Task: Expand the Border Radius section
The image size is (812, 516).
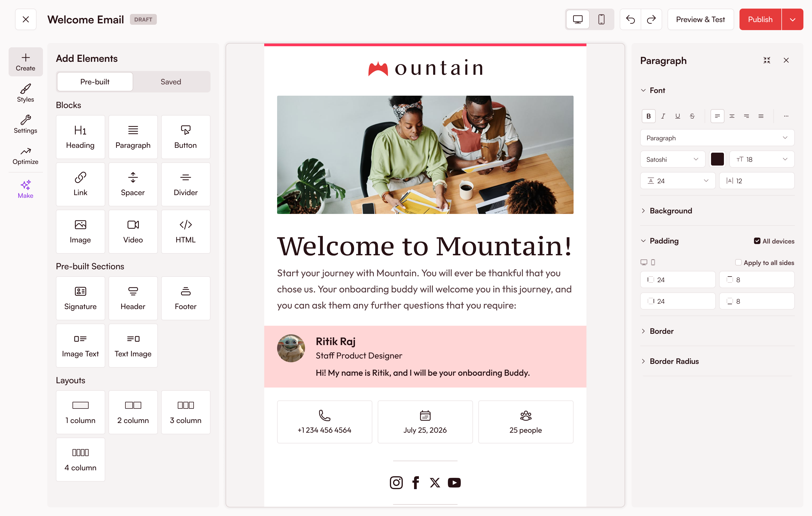Action: pos(643,361)
